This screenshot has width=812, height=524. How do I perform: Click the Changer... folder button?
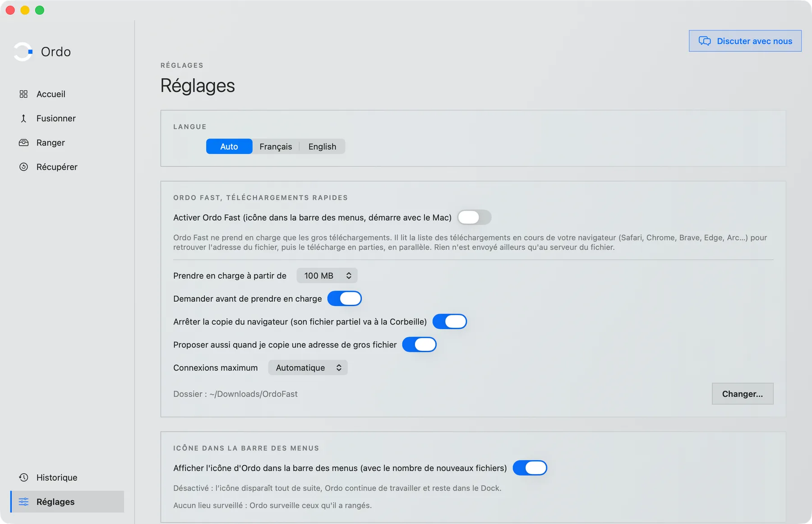743,394
